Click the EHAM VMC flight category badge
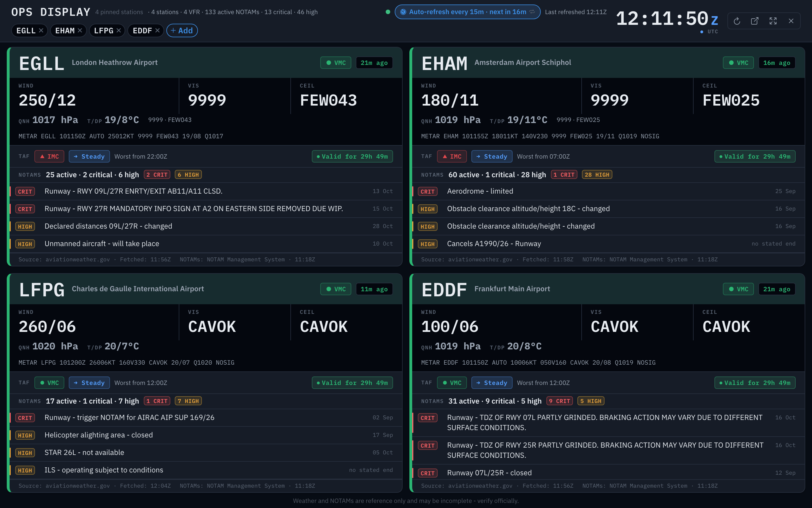Viewport: 812px width, 508px height. tap(738, 63)
